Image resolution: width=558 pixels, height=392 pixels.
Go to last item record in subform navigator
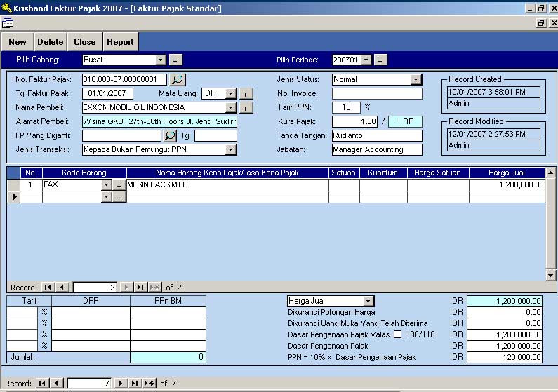(140, 287)
